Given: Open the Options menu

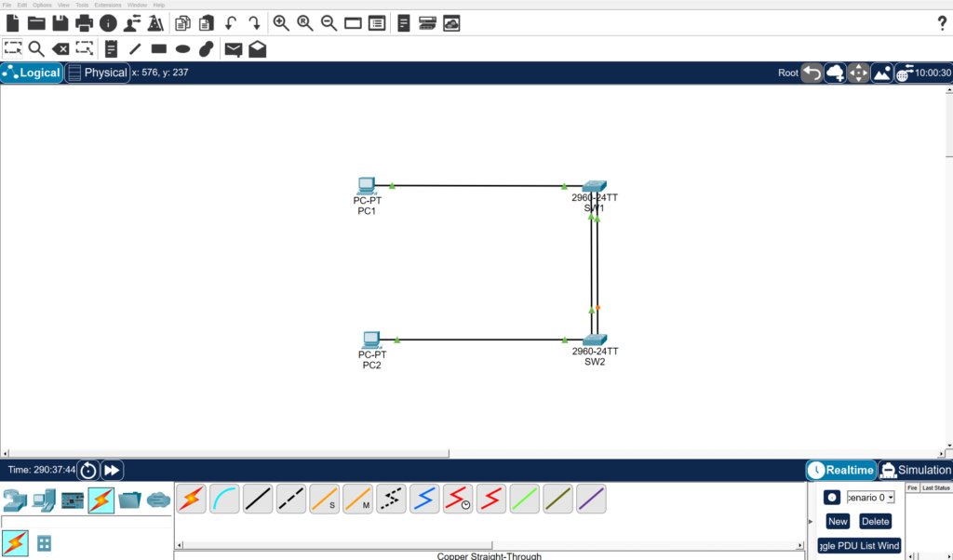Looking at the screenshot, I should (x=41, y=4).
